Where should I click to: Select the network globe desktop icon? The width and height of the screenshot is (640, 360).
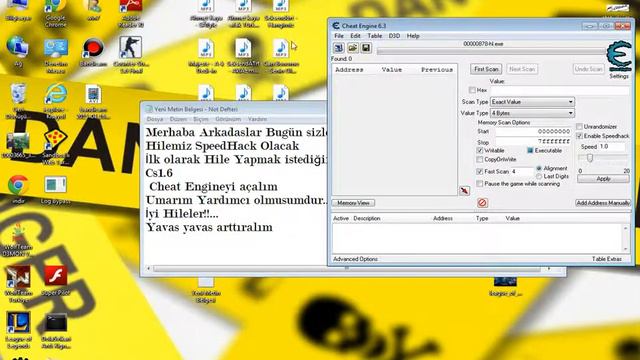coord(17,47)
